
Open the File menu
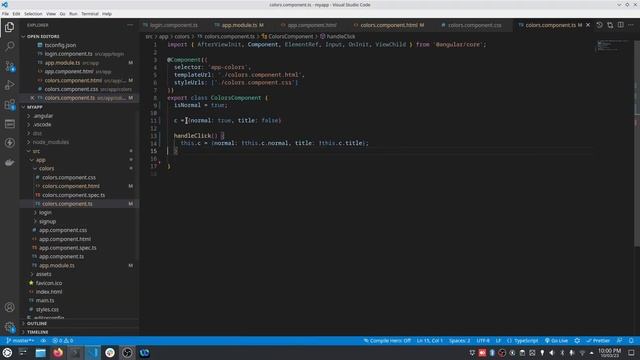(5, 14)
